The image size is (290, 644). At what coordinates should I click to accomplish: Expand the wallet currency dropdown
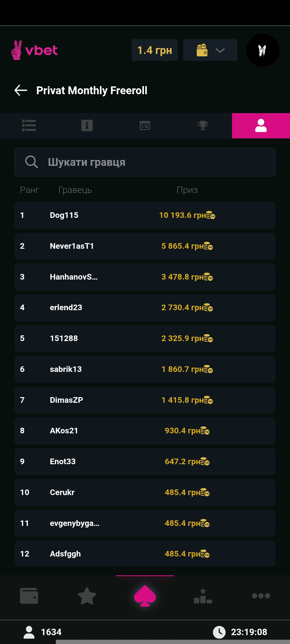click(210, 50)
